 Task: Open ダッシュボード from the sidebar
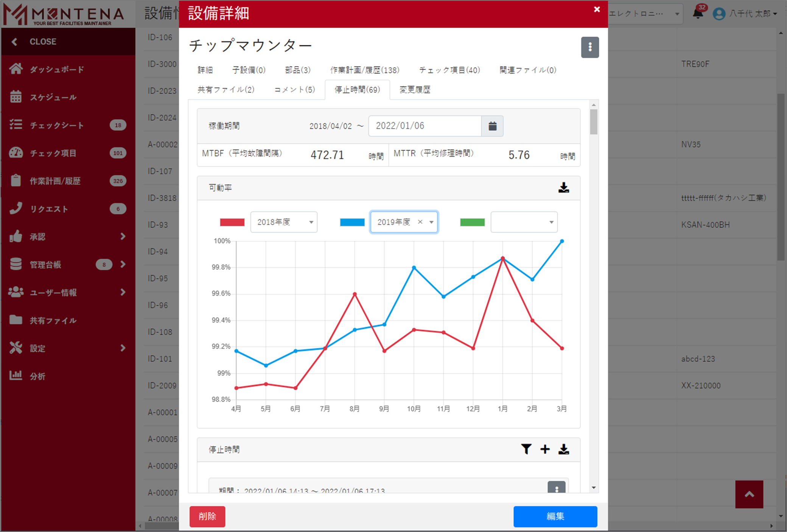pos(57,69)
